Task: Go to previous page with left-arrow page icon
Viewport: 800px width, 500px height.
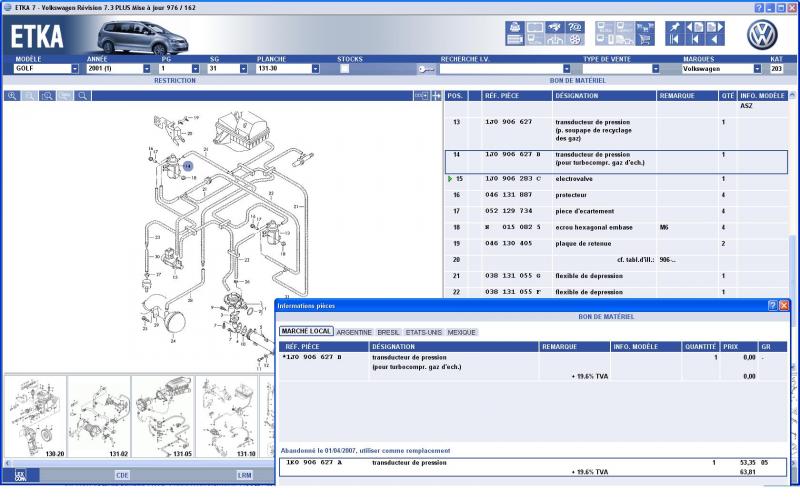Action: (x=695, y=27)
